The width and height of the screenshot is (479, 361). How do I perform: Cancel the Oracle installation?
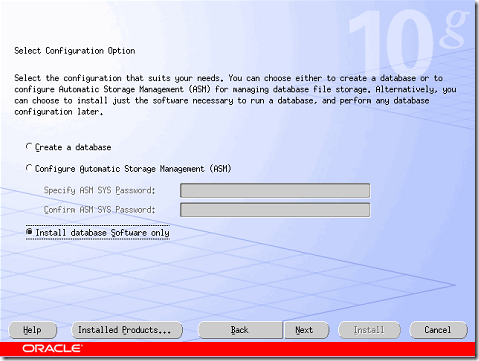[438, 330]
